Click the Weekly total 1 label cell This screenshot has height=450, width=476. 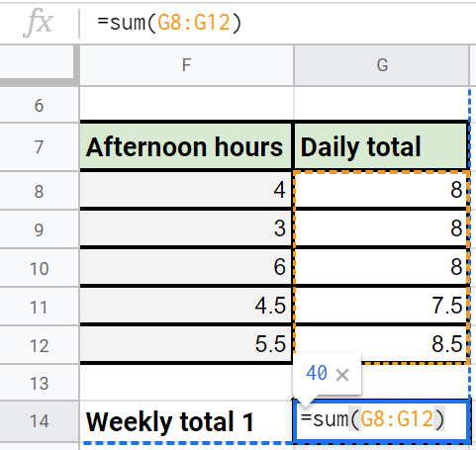coord(186,421)
